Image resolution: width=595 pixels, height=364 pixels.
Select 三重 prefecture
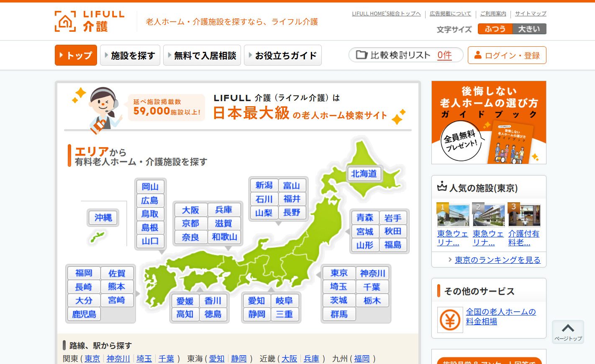point(285,314)
